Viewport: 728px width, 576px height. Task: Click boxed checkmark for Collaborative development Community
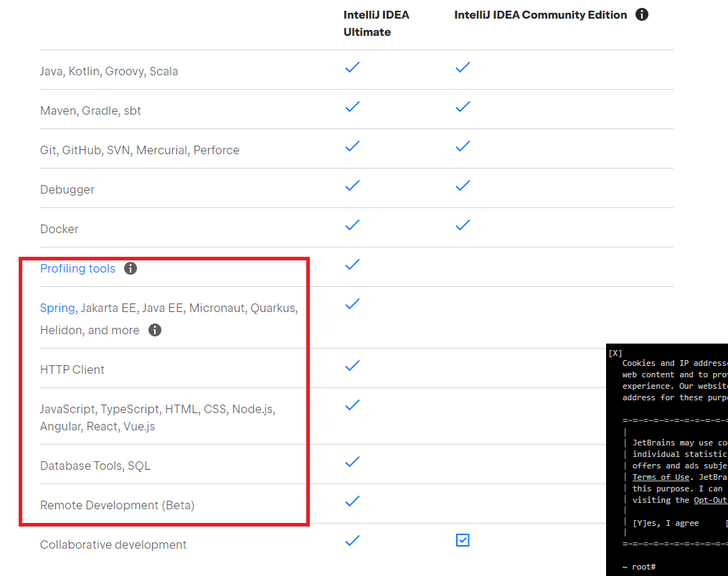tap(463, 540)
